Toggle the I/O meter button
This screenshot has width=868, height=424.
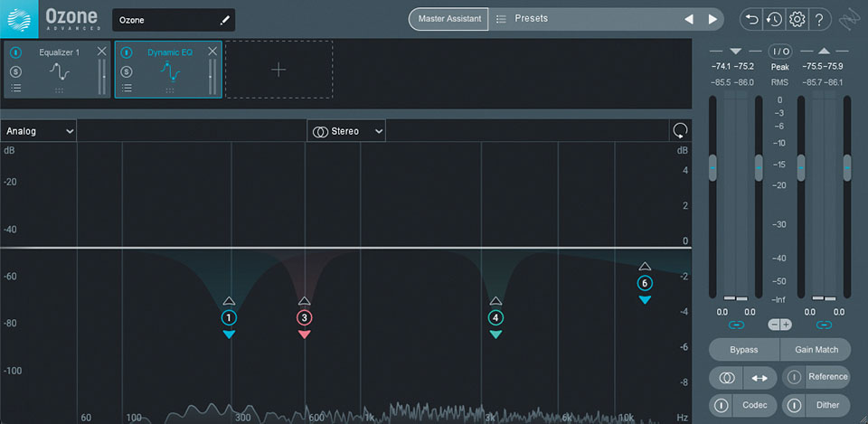[780, 52]
